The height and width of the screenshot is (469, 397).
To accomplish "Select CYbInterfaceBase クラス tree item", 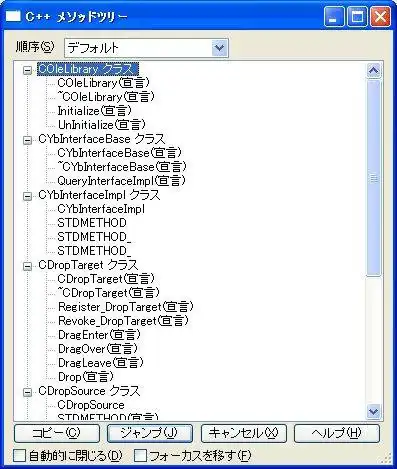I will pos(102,139).
